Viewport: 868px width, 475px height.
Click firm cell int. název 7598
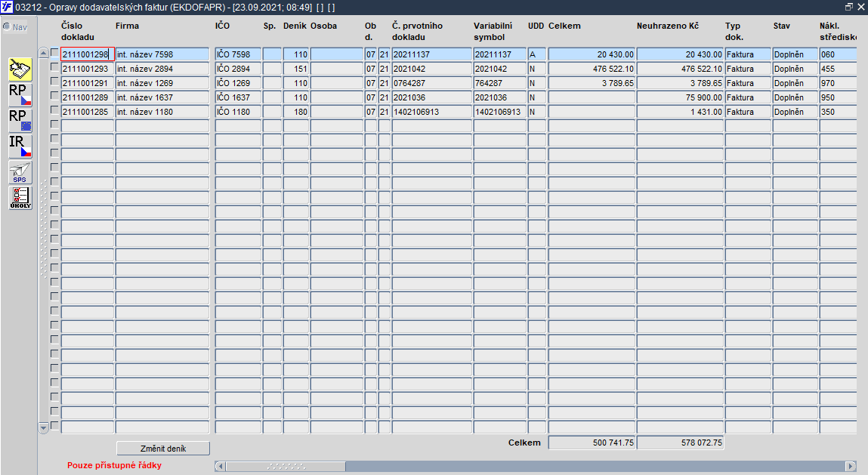point(162,54)
